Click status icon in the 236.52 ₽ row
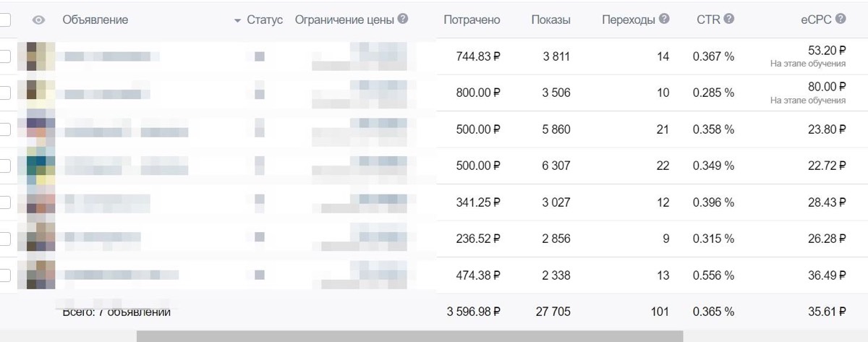This screenshot has height=342, width=868. pos(260,238)
